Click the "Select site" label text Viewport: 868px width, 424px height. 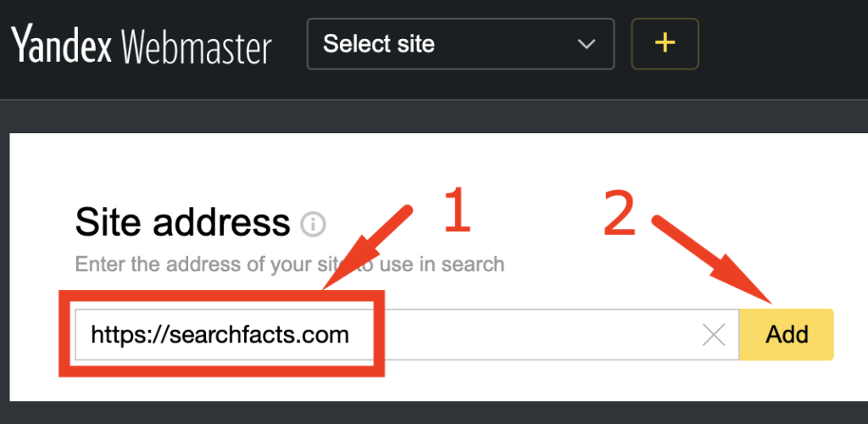[379, 44]
